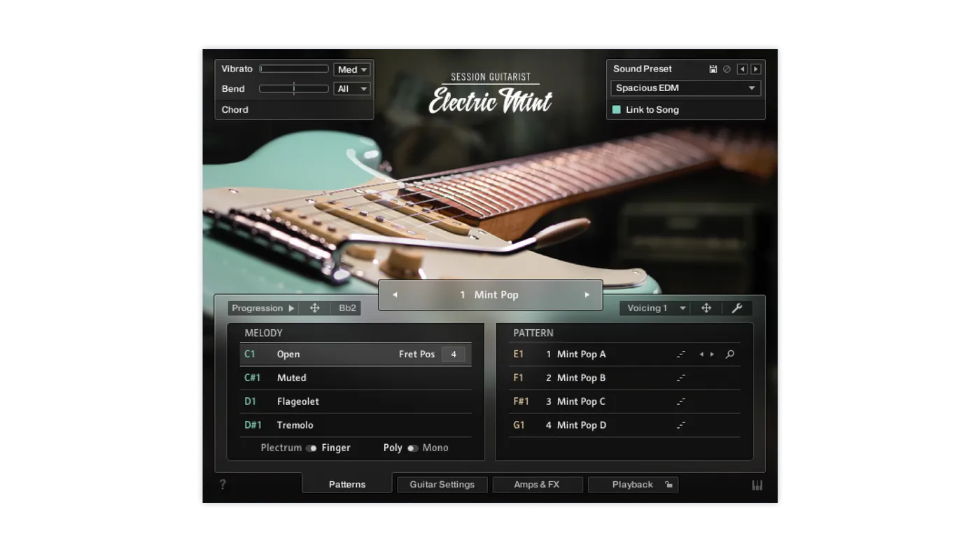Select next song with right arrow
Screen dimensions: 980x552
(587, 295)
